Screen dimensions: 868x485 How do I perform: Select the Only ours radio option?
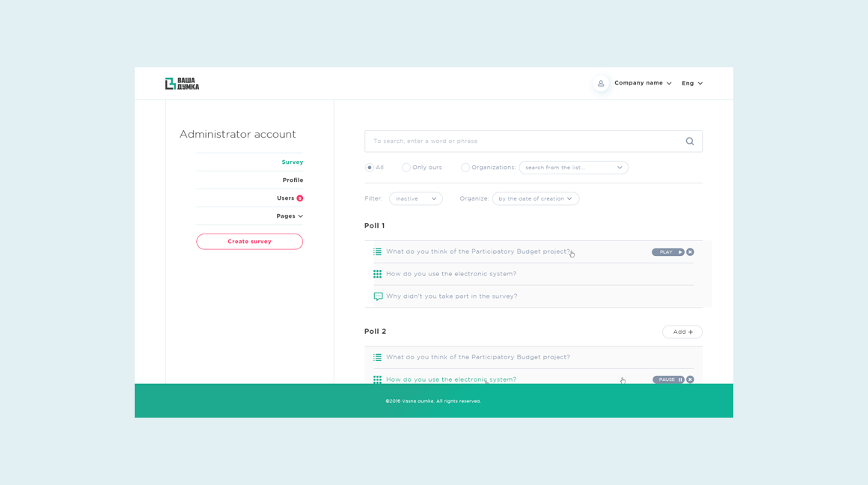tap(406, 168)
